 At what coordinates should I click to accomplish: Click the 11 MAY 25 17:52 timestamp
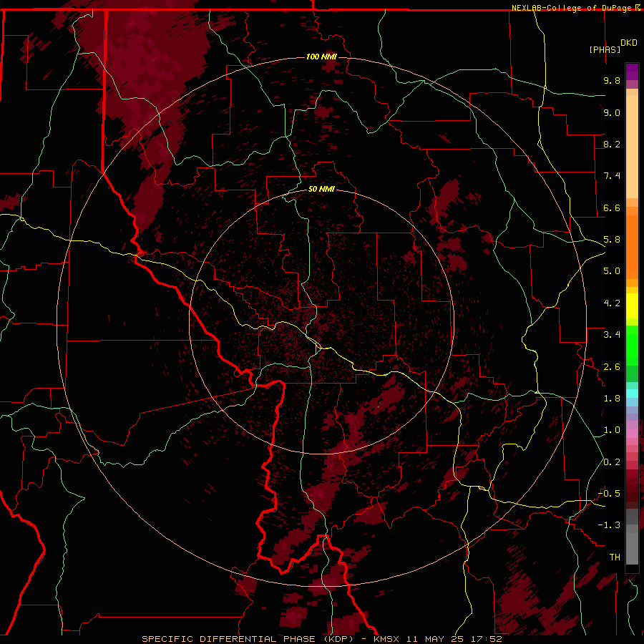pyautogui.click(x=454, y=639)
